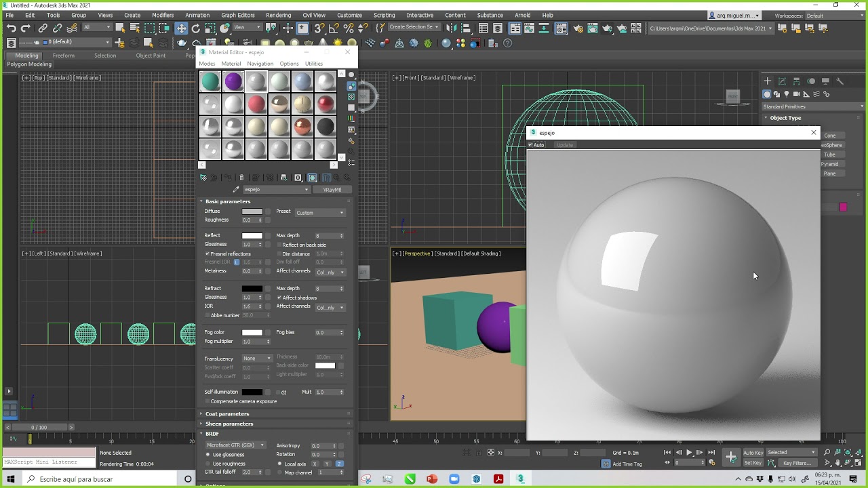Toggle the 3D Snaps icon

click(319, 28)
